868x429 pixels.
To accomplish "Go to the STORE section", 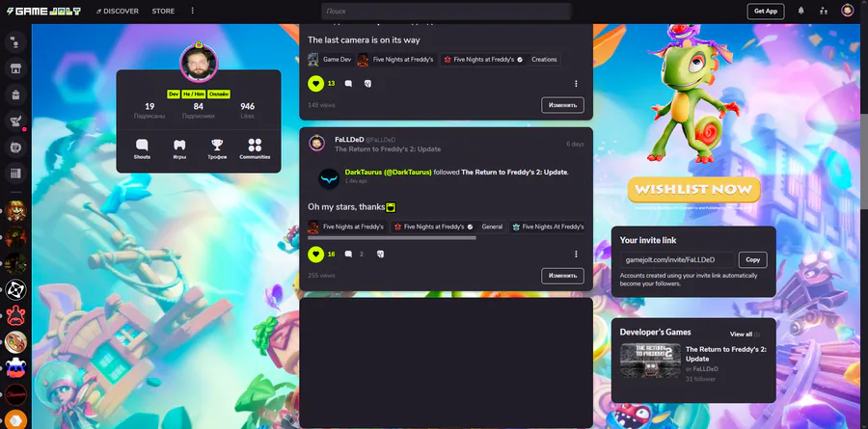I will click(163, 11).
